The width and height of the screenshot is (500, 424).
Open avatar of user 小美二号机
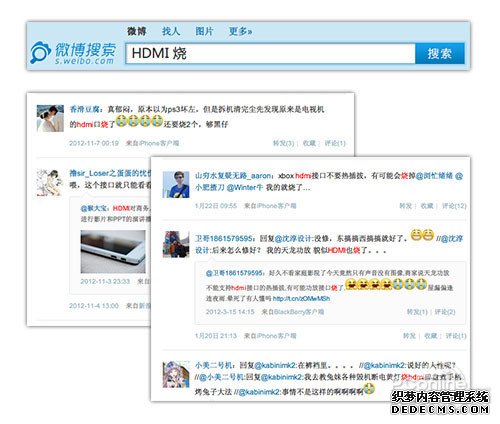point(176,374)
